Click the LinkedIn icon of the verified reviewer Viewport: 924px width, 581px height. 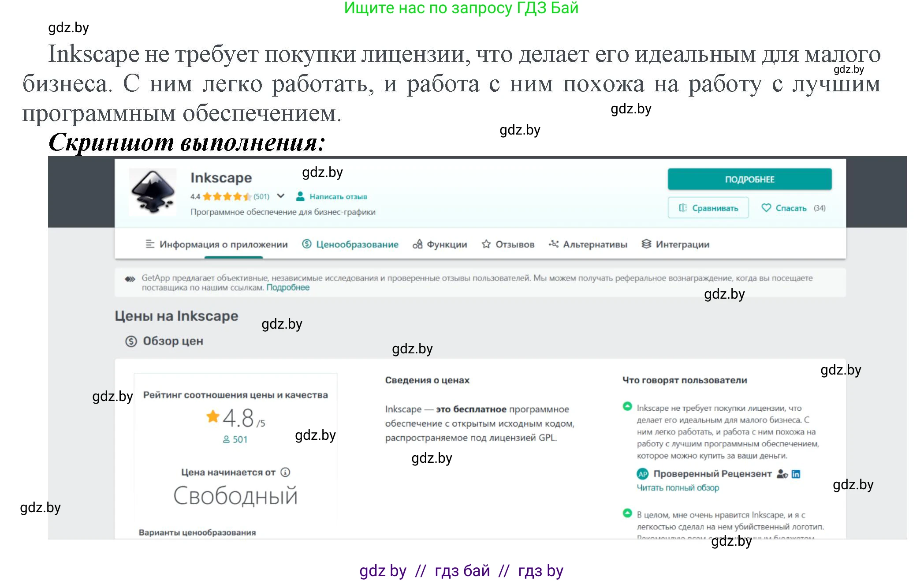pyautogui.click(x=796, y=474)
